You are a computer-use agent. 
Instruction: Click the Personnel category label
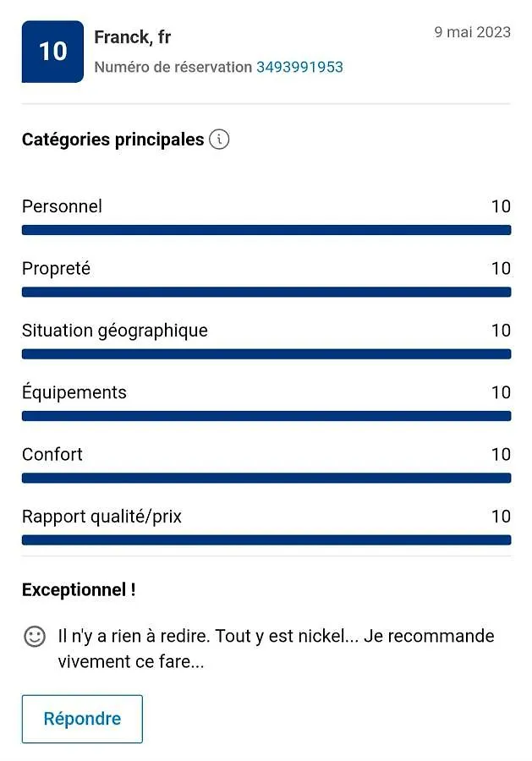tap(62, 206)
